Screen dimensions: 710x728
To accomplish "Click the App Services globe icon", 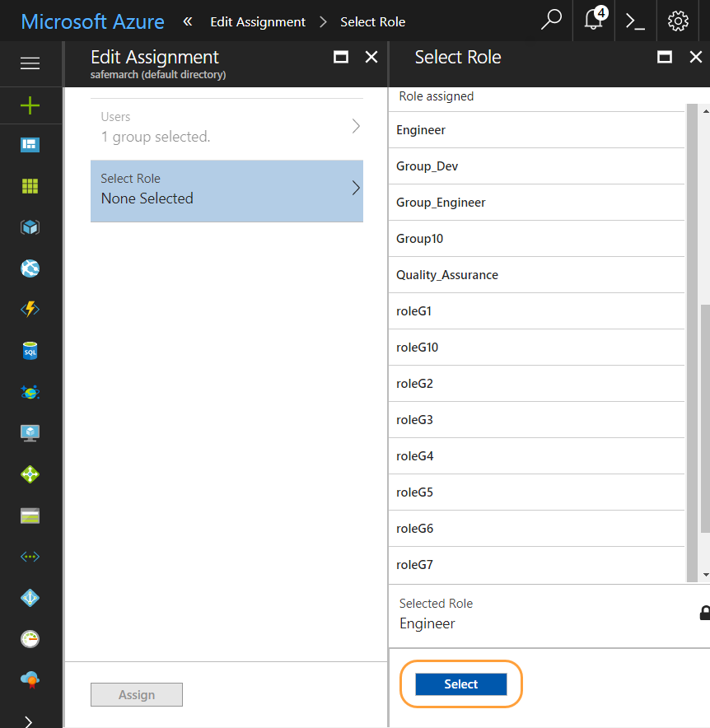I will [30, 268].
